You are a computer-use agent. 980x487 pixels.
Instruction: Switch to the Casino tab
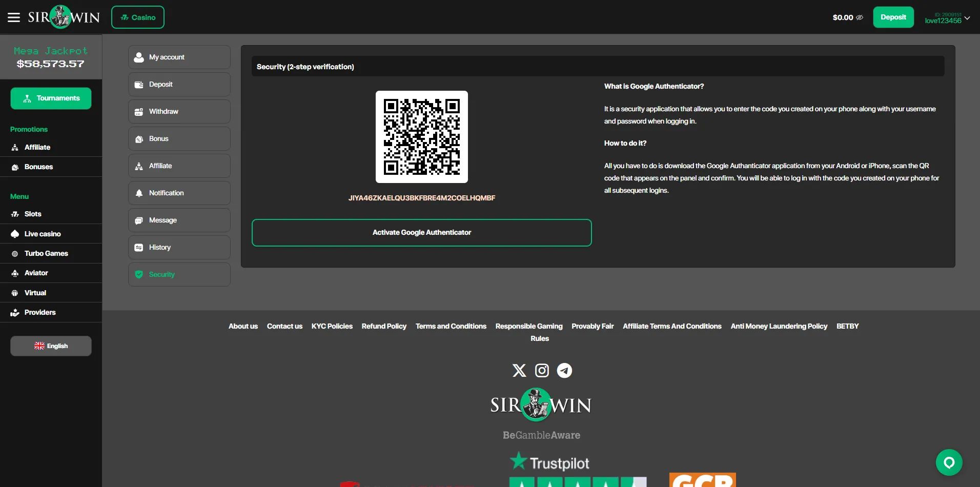click(137, 17)
